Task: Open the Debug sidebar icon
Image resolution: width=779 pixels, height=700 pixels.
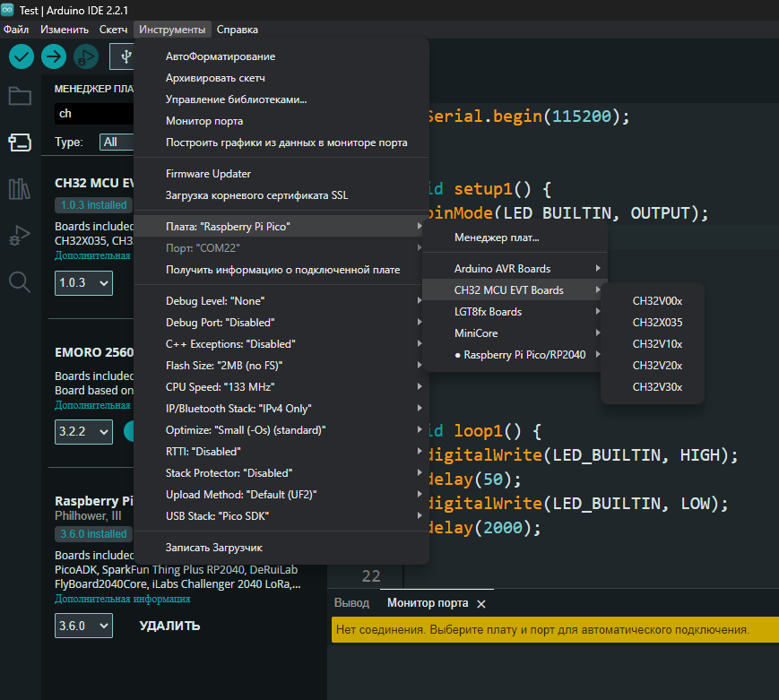Action: (20, 236)
